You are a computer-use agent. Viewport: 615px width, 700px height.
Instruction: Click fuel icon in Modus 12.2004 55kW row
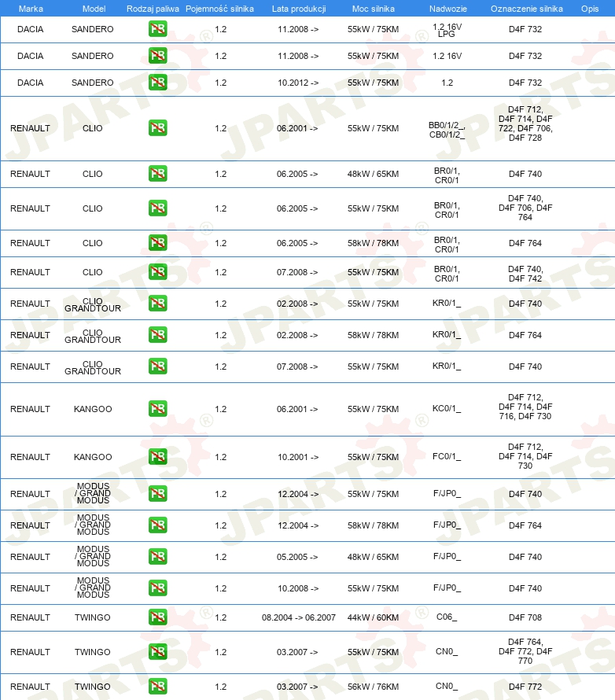(157, 494)
